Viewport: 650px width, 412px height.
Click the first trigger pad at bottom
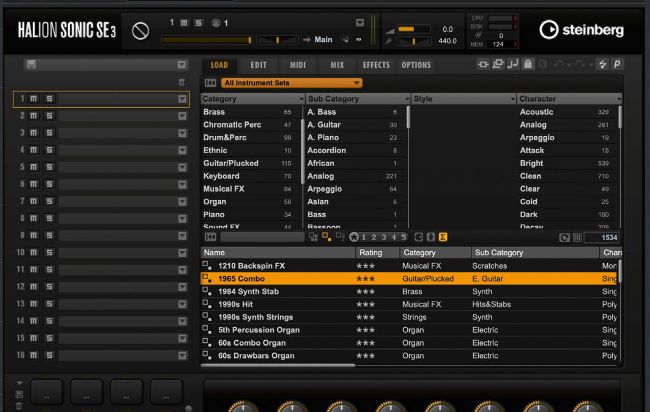(x=46, y=391)
